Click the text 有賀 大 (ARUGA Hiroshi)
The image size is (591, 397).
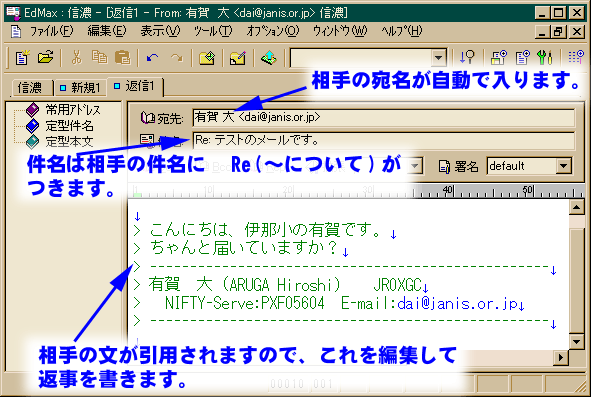click(x=245, y=285)
